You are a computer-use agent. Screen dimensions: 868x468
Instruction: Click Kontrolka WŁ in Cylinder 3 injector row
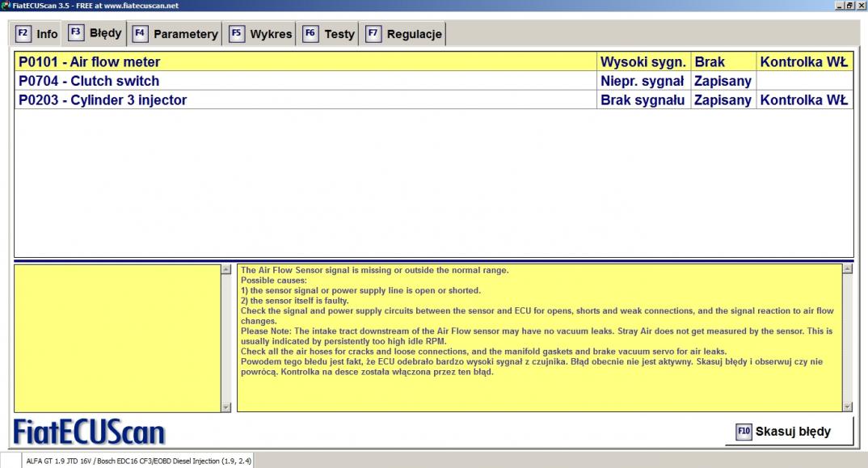click(x=804, y=99)
